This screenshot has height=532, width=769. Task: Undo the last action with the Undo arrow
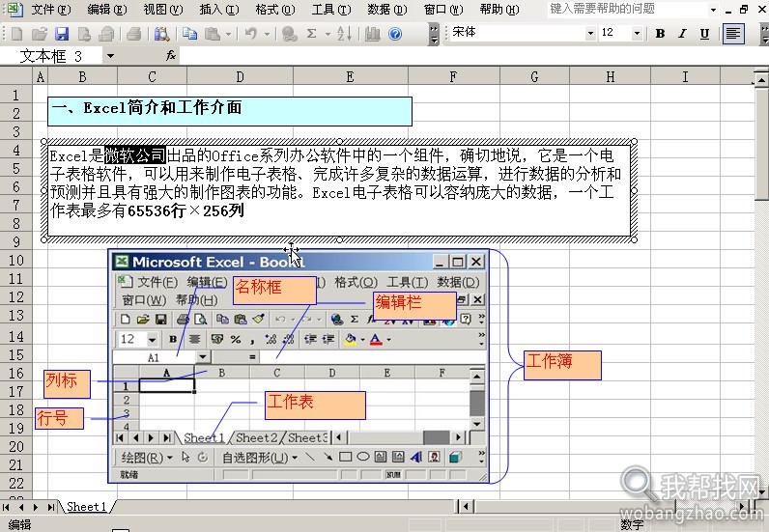click(x=251, y=34)
